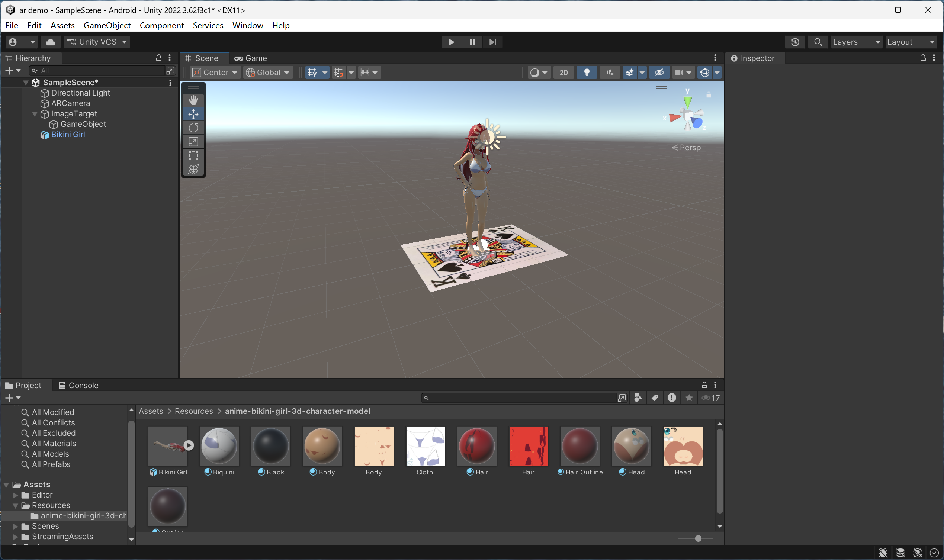Click the Step frame button

492,42
